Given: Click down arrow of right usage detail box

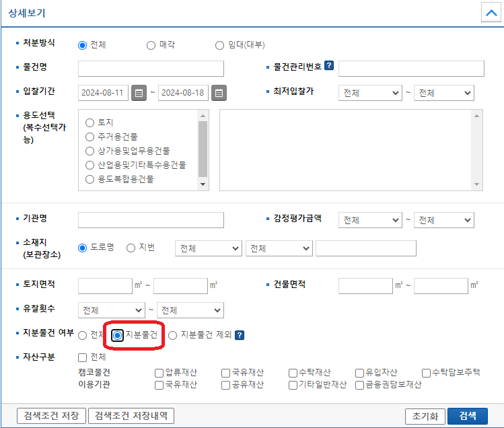Looking at the screenshot, I should [x=476, y=184].
